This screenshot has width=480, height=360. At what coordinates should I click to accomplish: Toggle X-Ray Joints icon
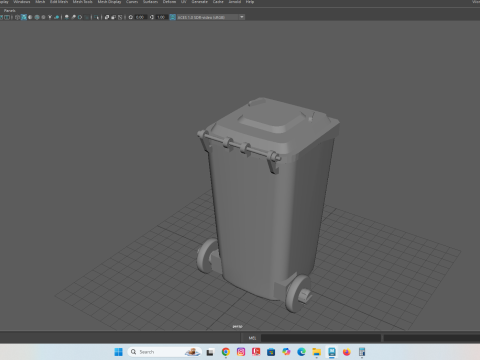(x=120, y=17)
